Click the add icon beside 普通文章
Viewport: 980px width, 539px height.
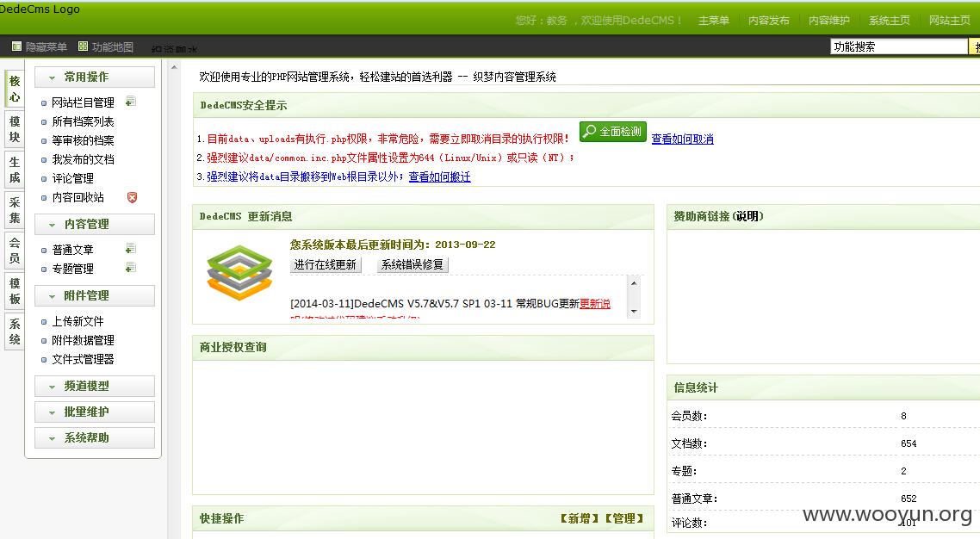131,249
